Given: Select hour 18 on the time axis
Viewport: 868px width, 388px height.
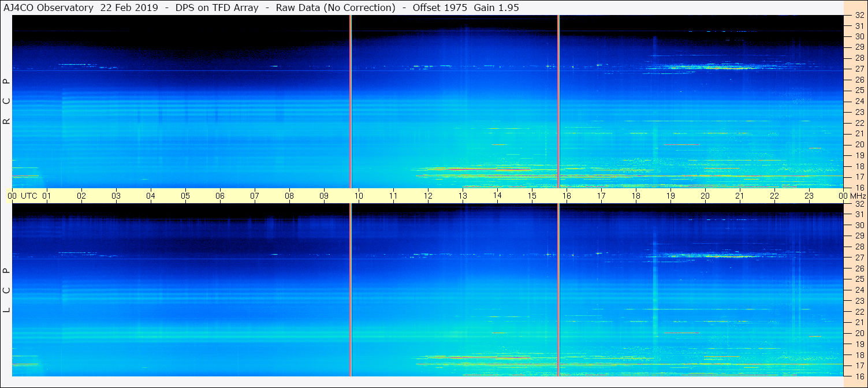Looking at the screenshot, I should 636,196.
